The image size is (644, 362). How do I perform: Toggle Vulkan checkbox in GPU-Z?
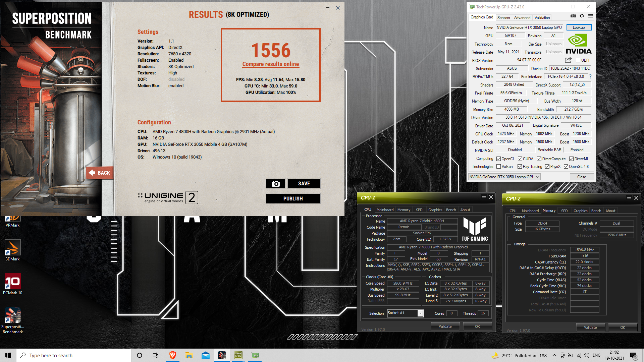[x=498, y=167]
